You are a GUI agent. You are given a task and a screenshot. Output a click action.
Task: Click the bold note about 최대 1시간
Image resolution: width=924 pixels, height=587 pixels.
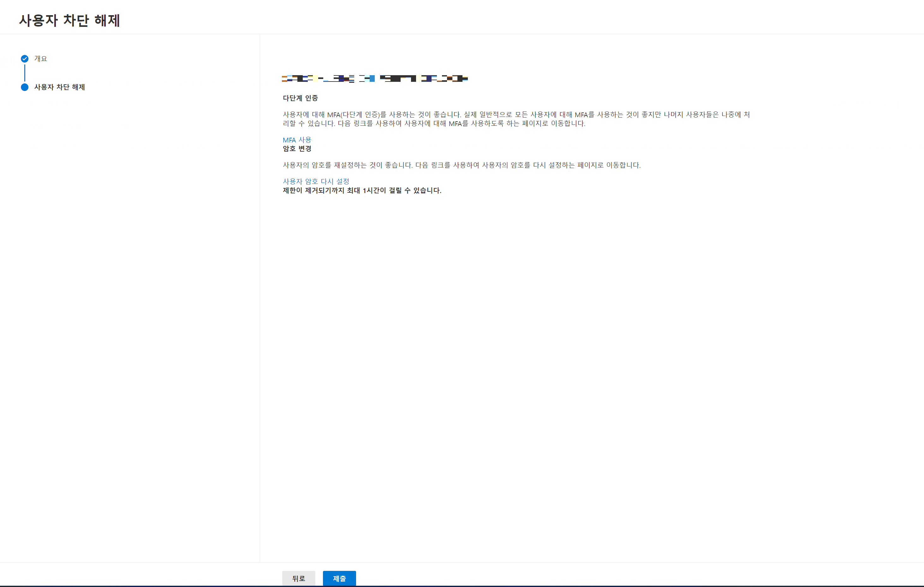pos(362,191)
